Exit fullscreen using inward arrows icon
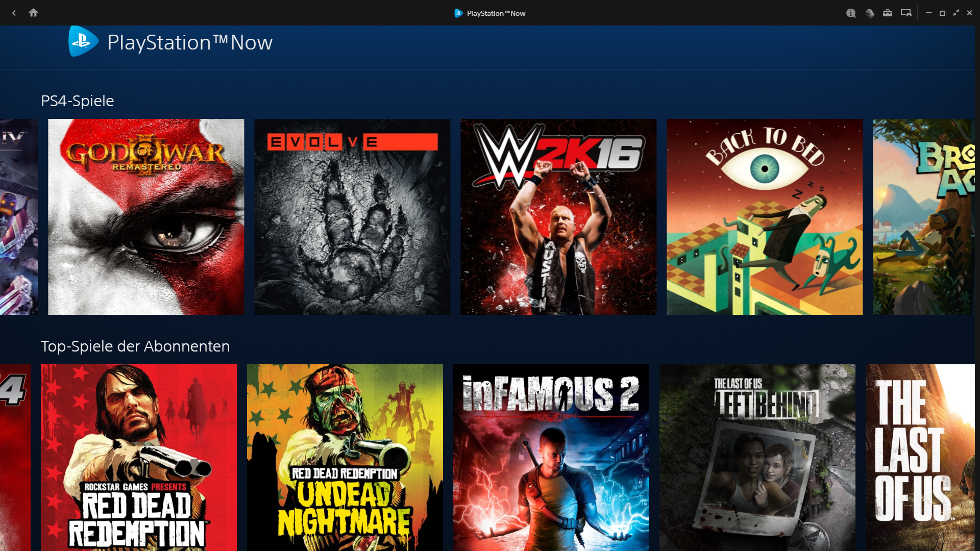 [x=956, y=13]
